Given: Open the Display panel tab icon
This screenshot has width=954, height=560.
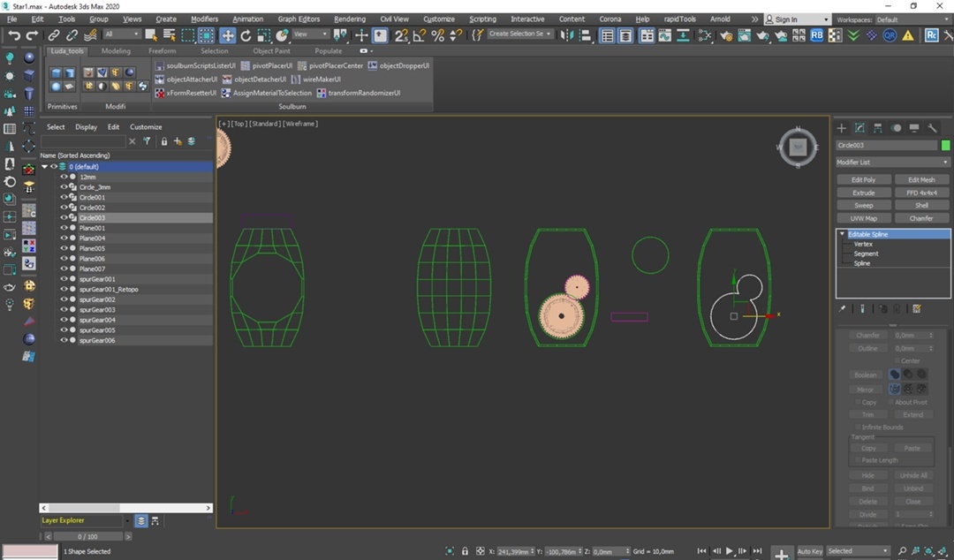Looking at the screenshot, I should [914, 128].
